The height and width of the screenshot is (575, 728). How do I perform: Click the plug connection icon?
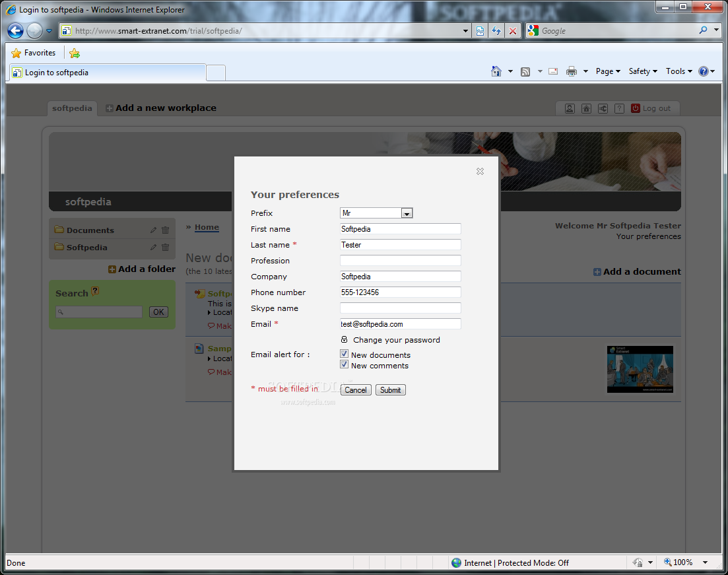pos(603,109)
